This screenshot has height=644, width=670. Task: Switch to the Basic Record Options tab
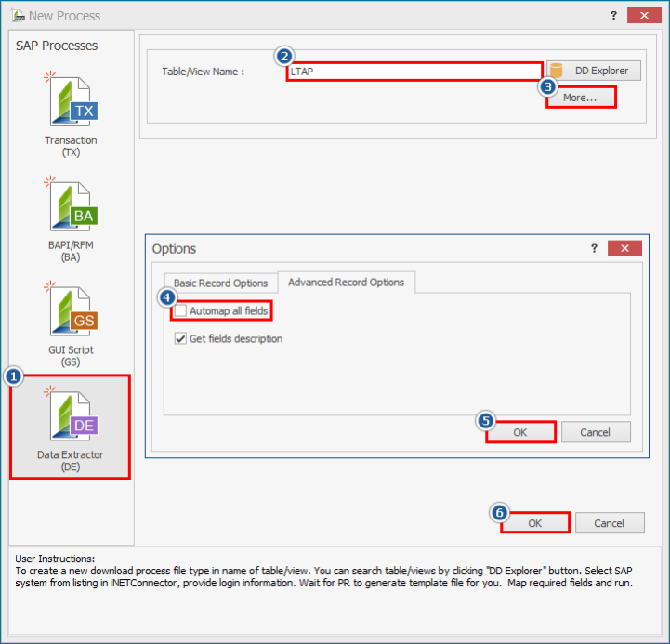[x=220, y=283]
